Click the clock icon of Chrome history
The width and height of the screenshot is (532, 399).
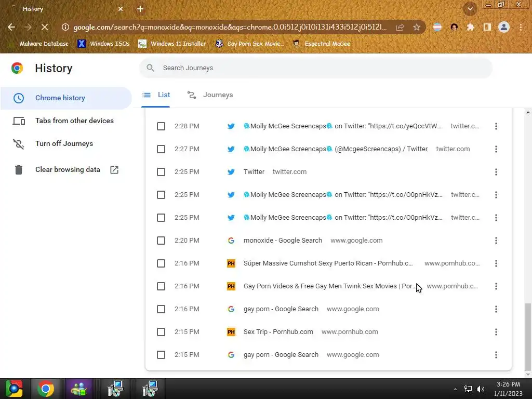click(19, 98)
